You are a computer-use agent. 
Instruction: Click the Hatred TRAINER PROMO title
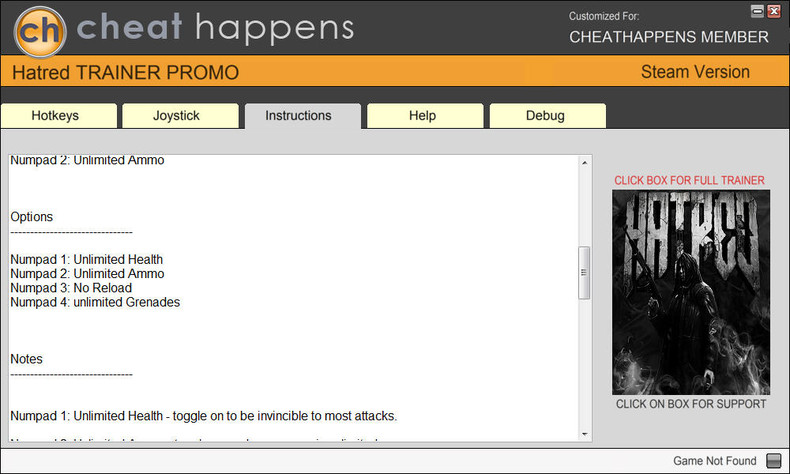[125, 73]
